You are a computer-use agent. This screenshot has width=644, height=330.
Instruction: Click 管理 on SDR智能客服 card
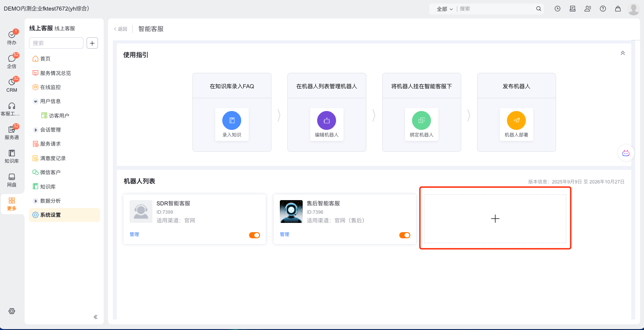[134, 235]
